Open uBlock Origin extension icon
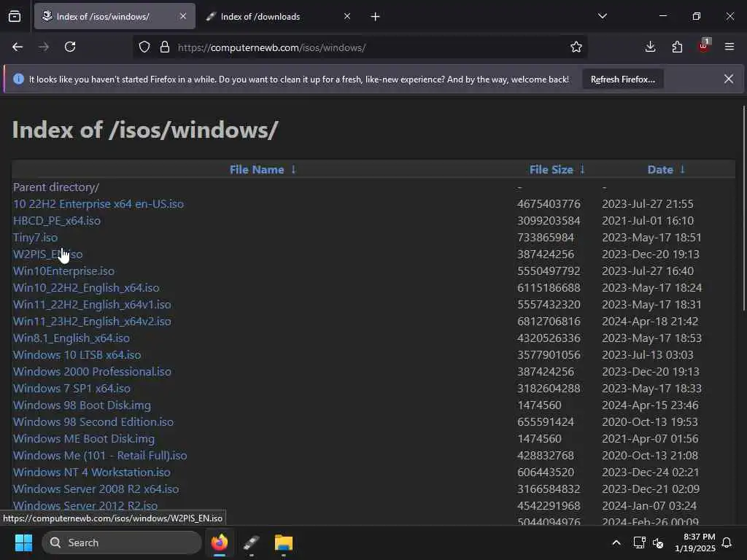This screenshot has height=560, width=747. pos(704,46)
